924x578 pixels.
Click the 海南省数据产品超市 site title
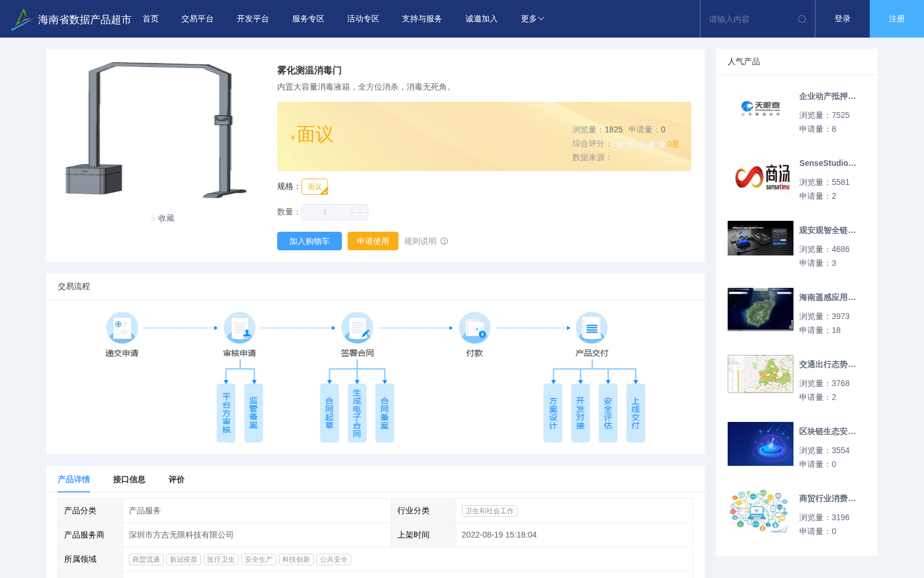pyautogui.click(x=85, y=20)
